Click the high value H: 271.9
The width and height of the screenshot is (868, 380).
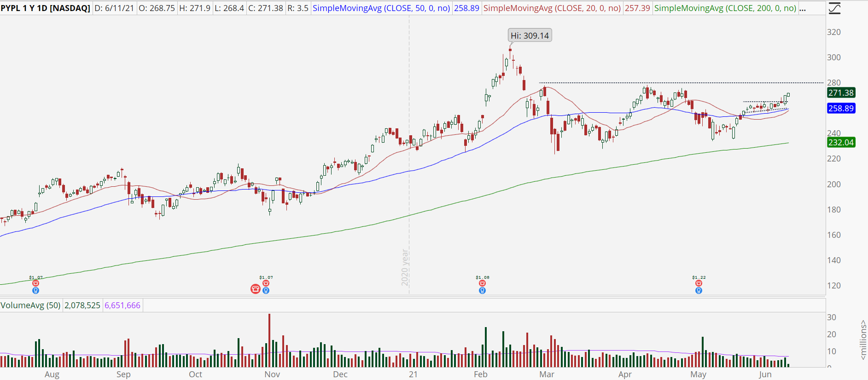[195, 8]
